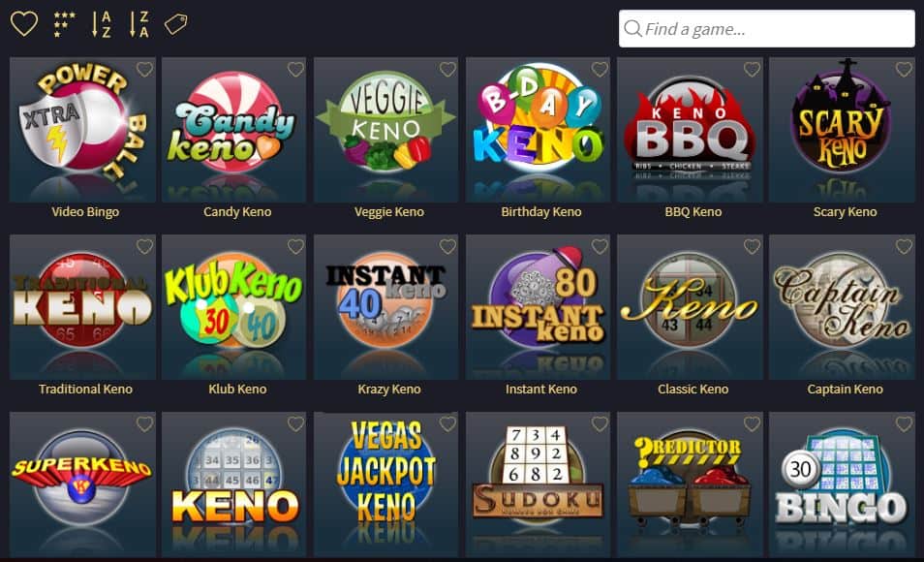Mark Scary Keno as favorite
The width and height of the screenshot is (924, 562).
[x=904, y=69]
